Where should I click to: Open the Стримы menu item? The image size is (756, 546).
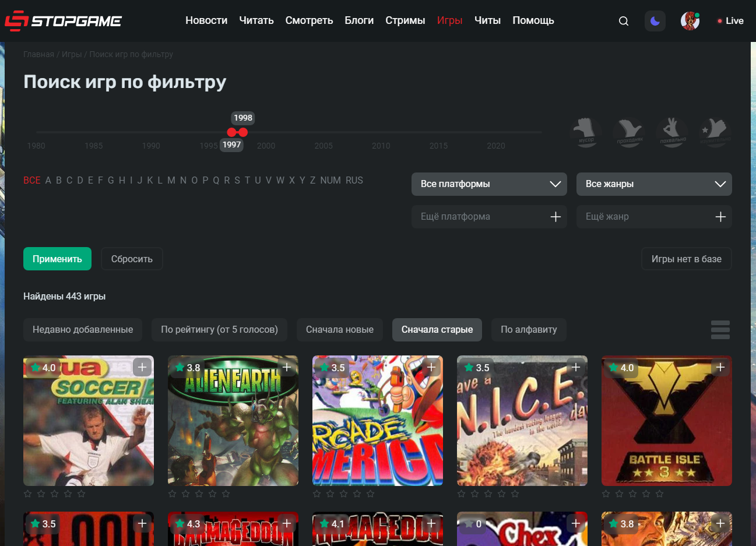pyautogui.click(x=405, y=20)
